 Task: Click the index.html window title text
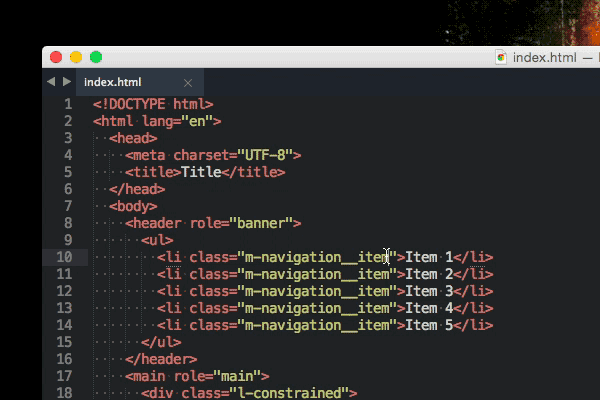[545, 57]
